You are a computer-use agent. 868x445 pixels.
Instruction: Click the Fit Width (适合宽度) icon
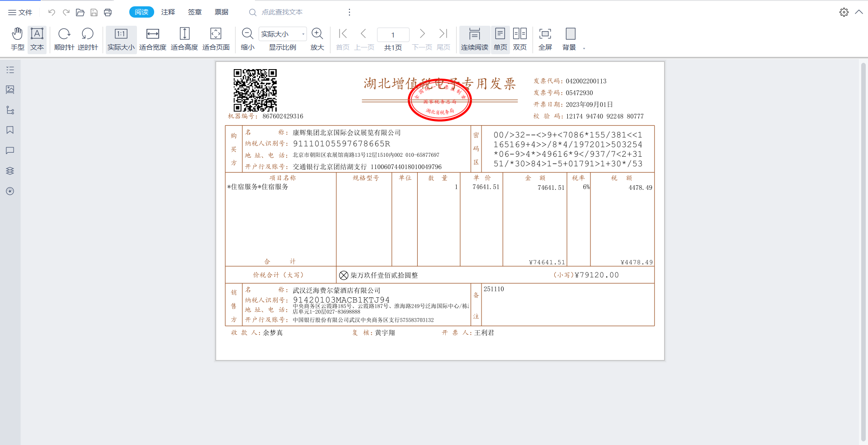pos(153,34)
